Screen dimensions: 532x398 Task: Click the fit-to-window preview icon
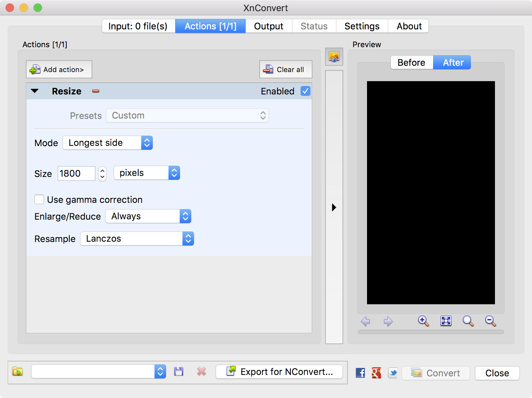(x=446, y=321)
